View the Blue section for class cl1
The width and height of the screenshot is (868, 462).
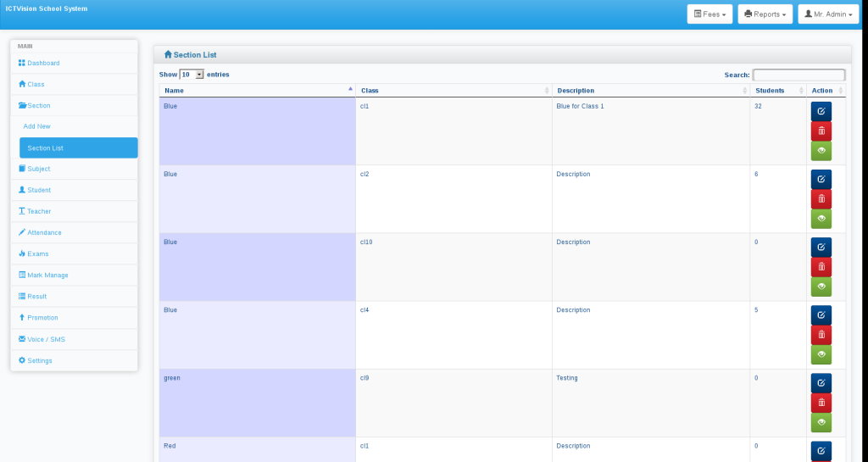821,151
